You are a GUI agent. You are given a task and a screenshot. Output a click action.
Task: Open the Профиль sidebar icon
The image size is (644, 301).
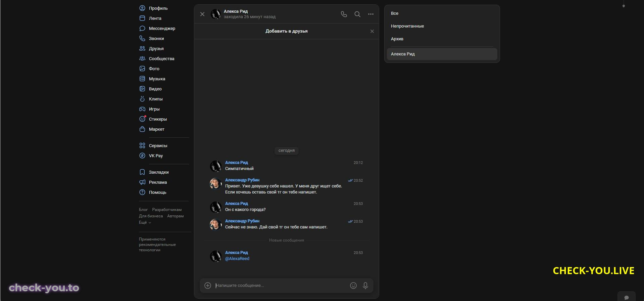(142, 8)
